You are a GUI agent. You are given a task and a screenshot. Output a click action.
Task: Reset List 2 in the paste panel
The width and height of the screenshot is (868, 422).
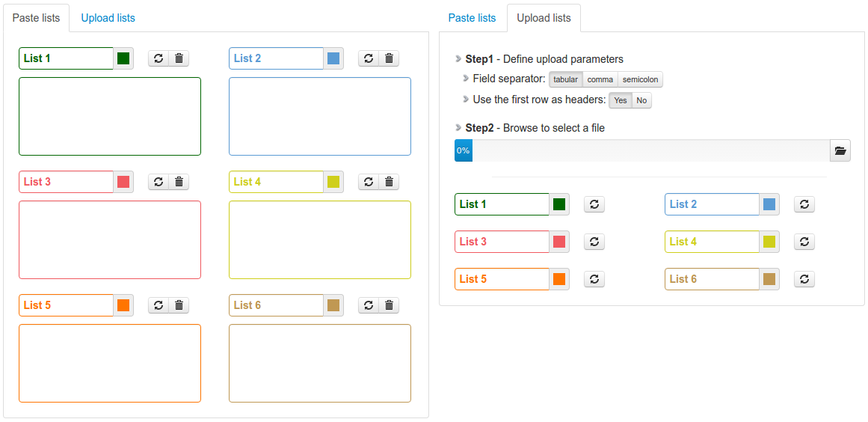tap(369, 58)
